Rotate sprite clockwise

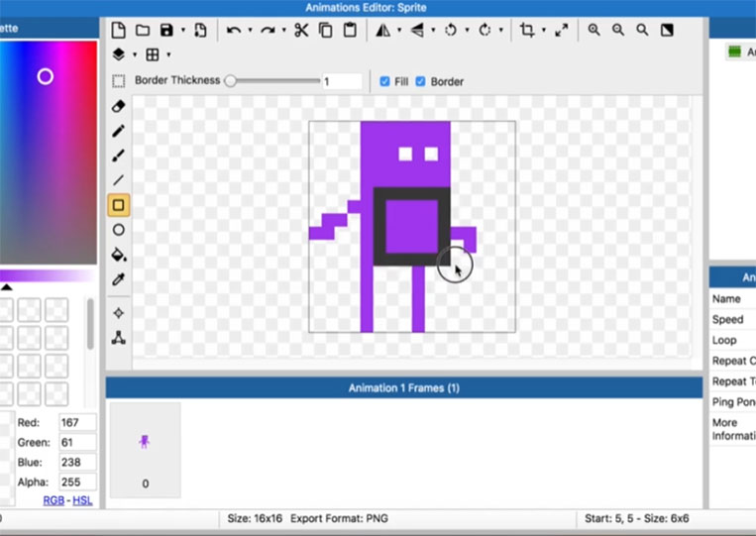[x=486, y=30]
